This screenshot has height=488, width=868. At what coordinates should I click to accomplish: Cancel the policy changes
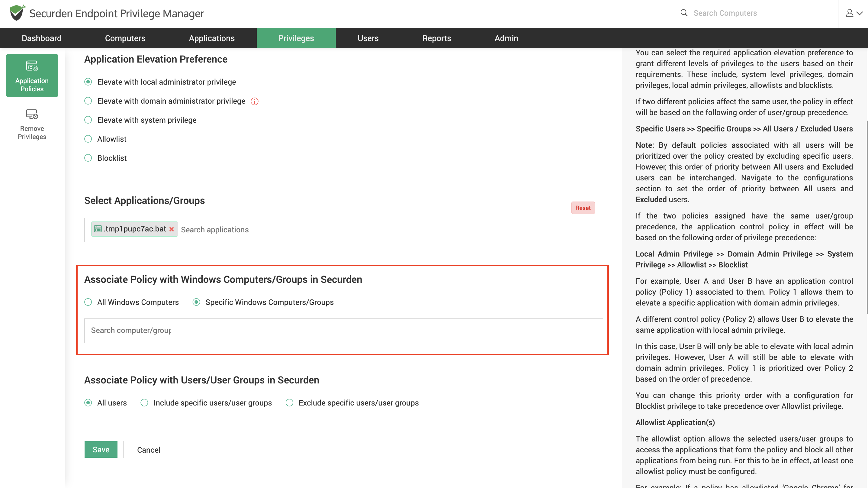coord(149,449)
